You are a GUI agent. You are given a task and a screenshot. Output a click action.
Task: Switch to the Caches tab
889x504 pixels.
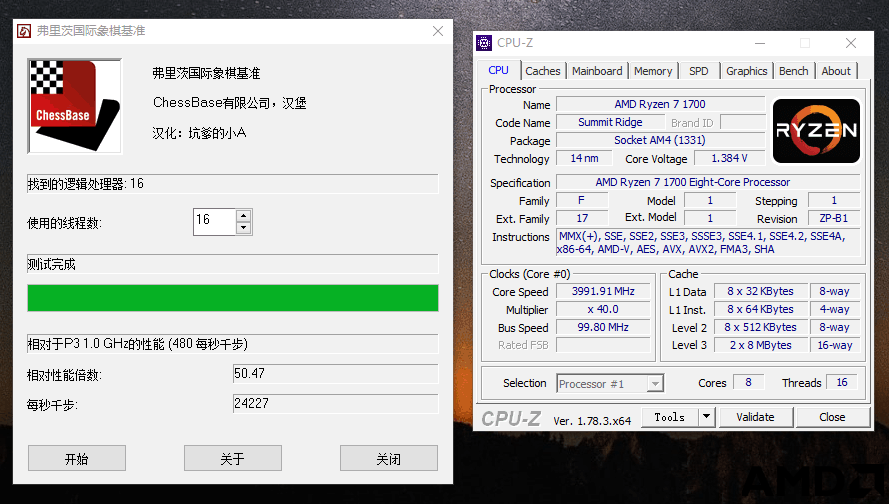click(543, 71)
